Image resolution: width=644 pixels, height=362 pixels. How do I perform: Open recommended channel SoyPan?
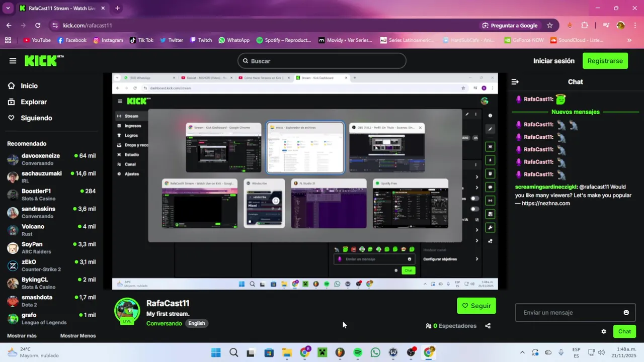point(51,248)
